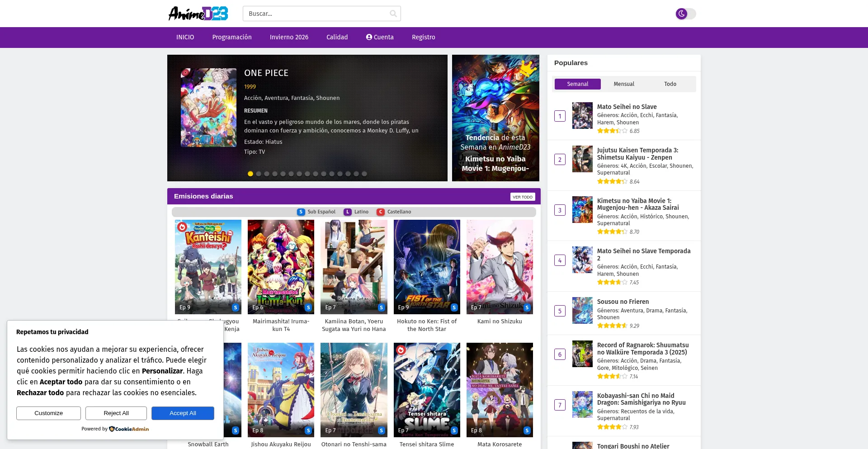
Task: Open the Kanteishi Ep 9 poster
Action: (x=208, y=267)
